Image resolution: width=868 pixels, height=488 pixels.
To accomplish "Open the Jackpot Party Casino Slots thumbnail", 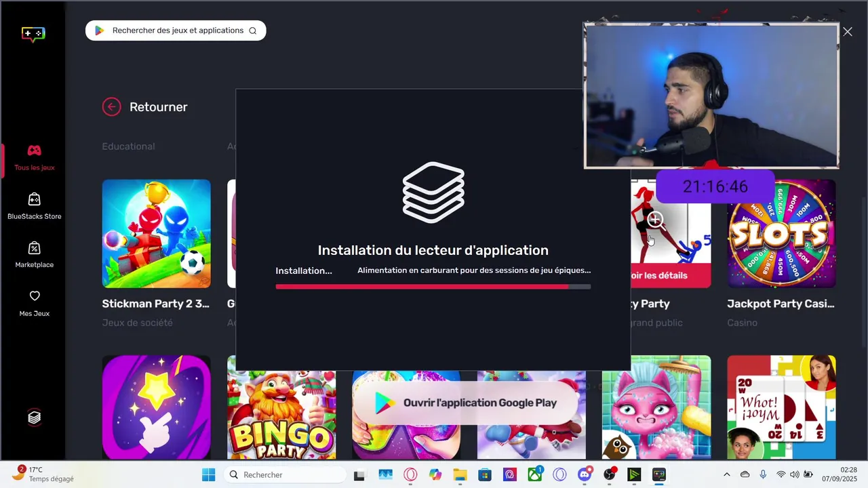I will [x=781, y=234].
